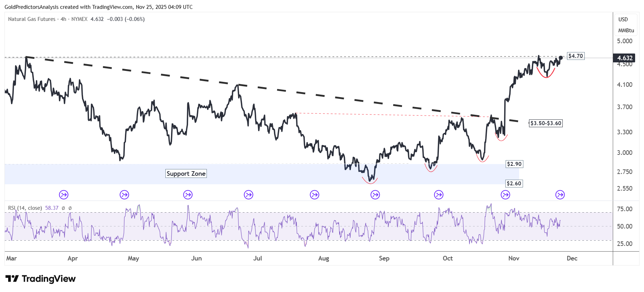Select the RSI (14, close) indicator legend
The width and height of the screenshot is (644, 292).
pos(25,208)
